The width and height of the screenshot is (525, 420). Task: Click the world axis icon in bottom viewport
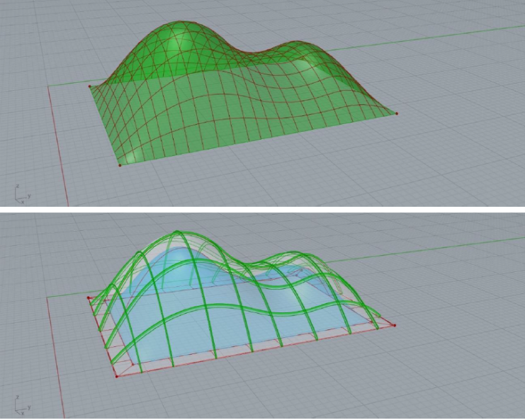[x=21, y=406]
